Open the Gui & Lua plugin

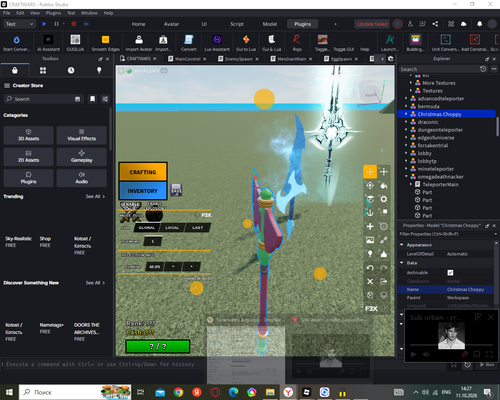[272, 43]
